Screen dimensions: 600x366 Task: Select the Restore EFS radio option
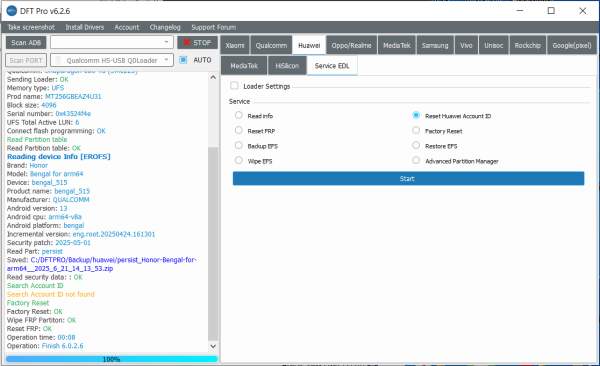(x=416, y=145)
